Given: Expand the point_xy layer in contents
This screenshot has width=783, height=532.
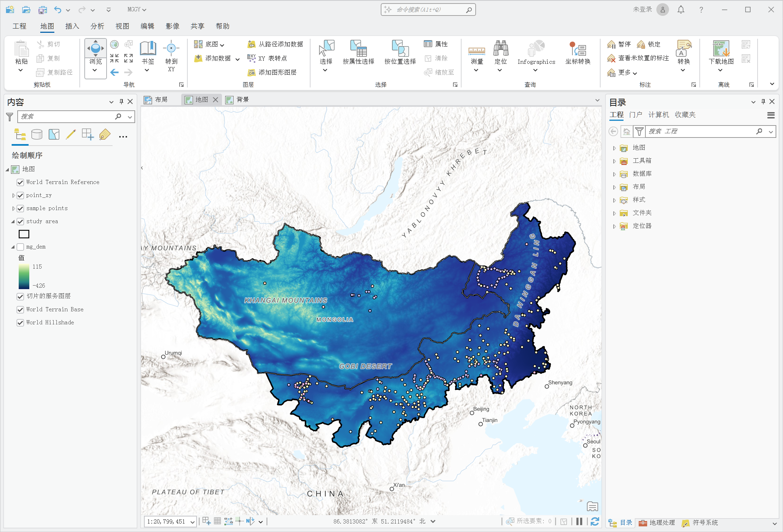Looking at the screenshot, I should pyautogui.click(x=13, y=195).
